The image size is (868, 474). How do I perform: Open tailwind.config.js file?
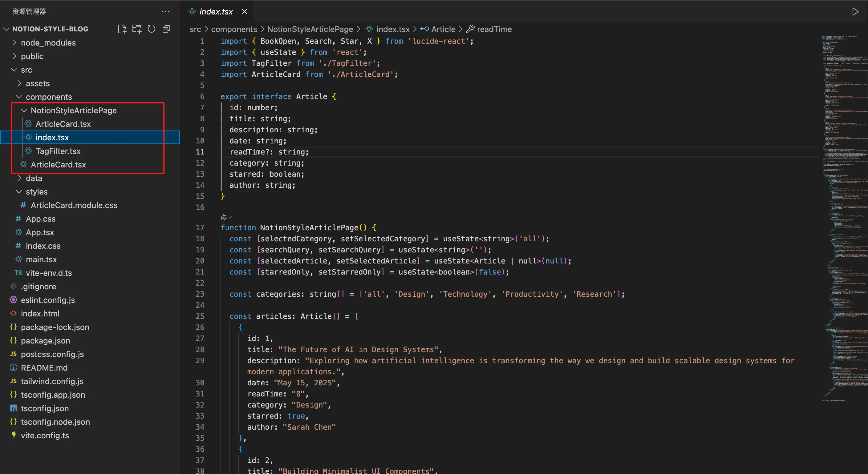click(52, 381)
